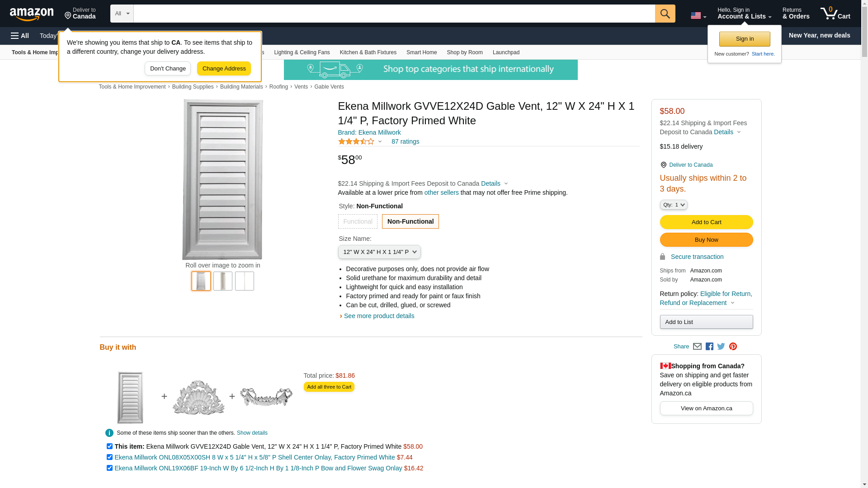
Task: Expand the All search category dropdown
Action: click(122, 14)
